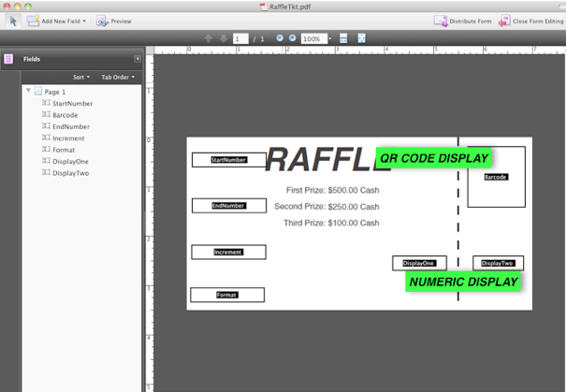Click the Preview icon
This screenshot has height=392, width=566.
(x=102, y=22)
